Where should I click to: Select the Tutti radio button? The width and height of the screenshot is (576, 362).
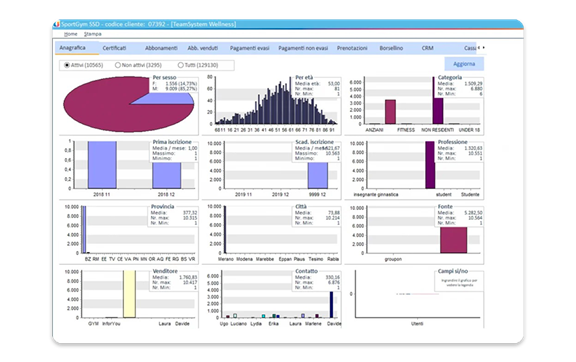[x=180, y=65]
